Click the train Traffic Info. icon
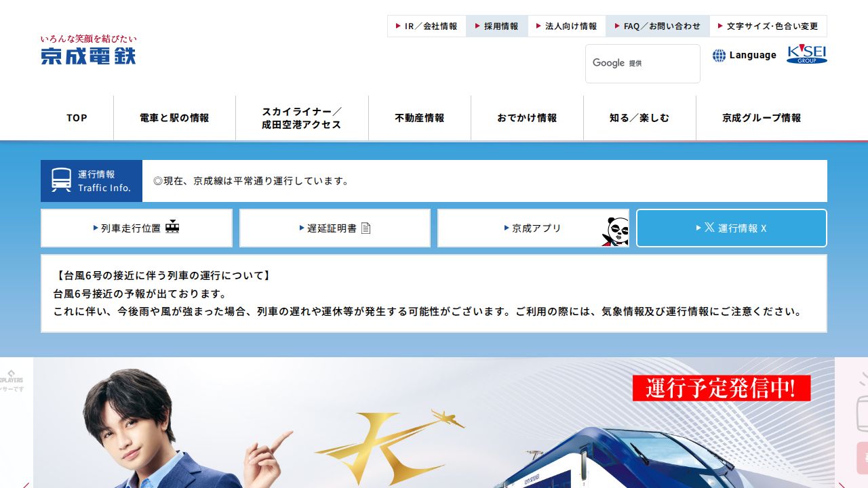Viewport: 868px width, 488px height. tap(61, 180)
